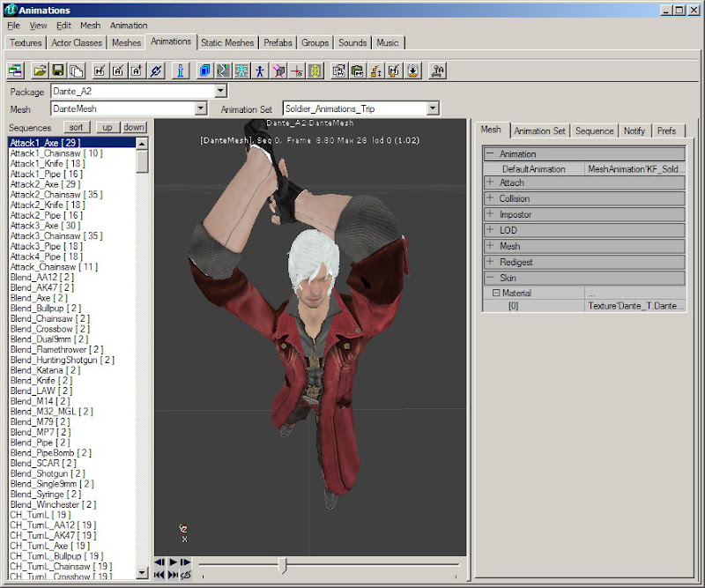The width and height of the screenshot is (705, 588).
Task: Open the Animation Set dropdown
Action: click(x=433, y=108)
